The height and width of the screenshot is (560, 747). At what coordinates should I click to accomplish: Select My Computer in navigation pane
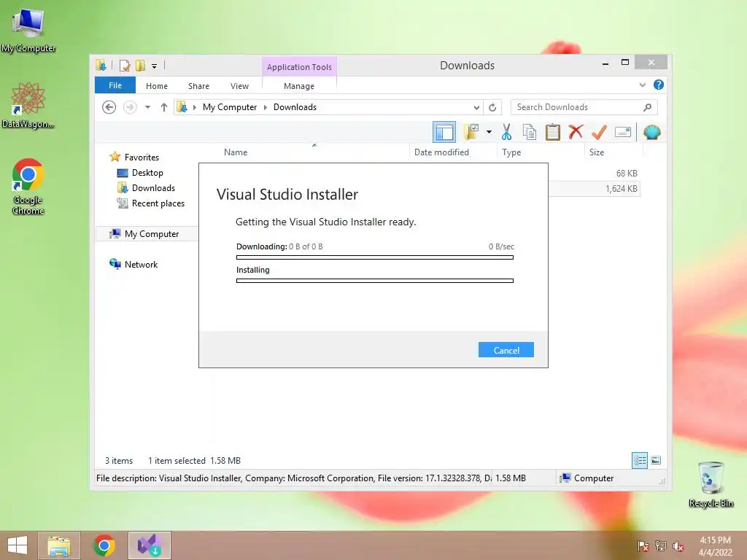click(x=152, y=234)
